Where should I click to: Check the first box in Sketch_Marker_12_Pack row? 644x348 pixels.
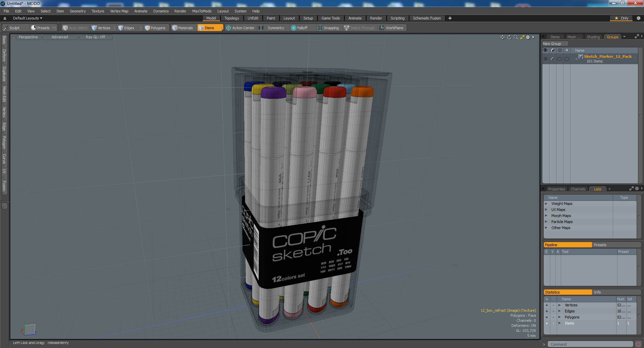click(x=559, y=59)
